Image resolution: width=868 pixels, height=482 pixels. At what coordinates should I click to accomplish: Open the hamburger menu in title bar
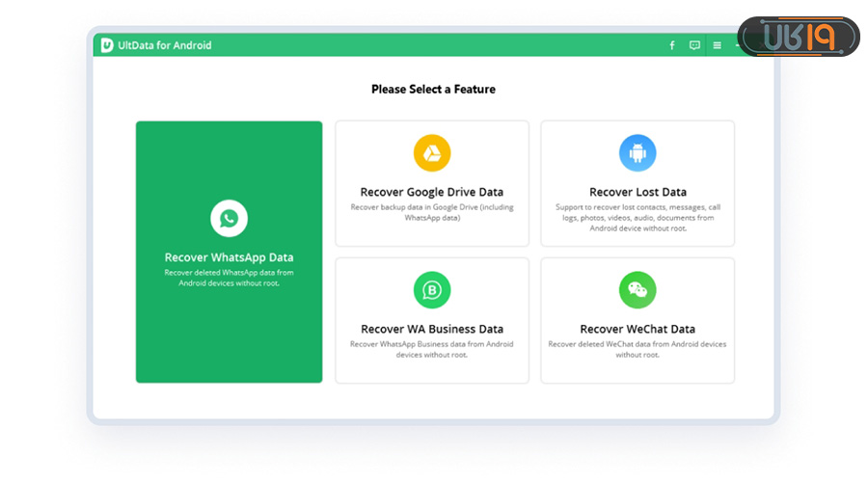coord(717,45)
